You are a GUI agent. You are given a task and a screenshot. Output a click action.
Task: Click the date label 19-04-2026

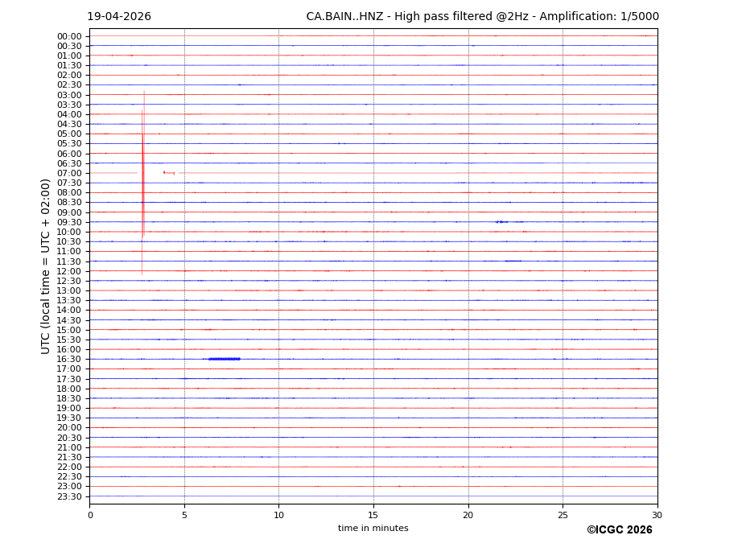(x=119, y=17)
